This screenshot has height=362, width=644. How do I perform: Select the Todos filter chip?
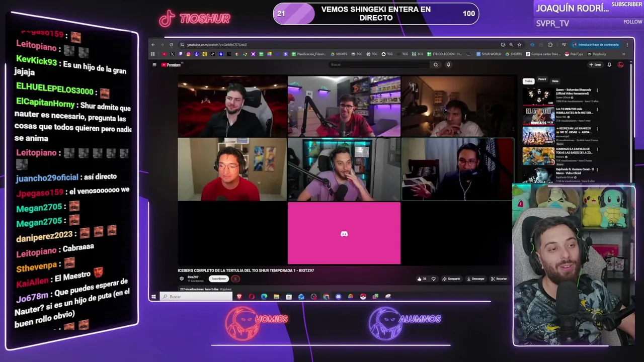click(x=528, y=81)
